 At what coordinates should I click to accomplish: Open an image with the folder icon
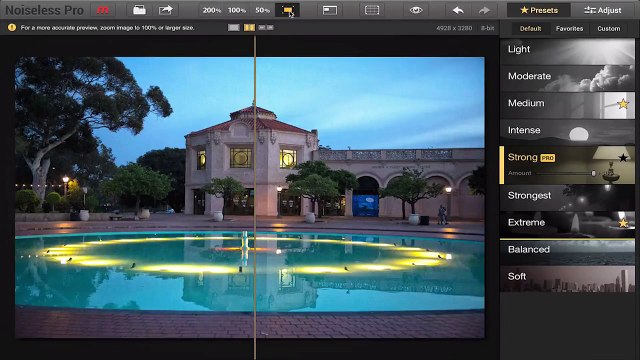139,10
